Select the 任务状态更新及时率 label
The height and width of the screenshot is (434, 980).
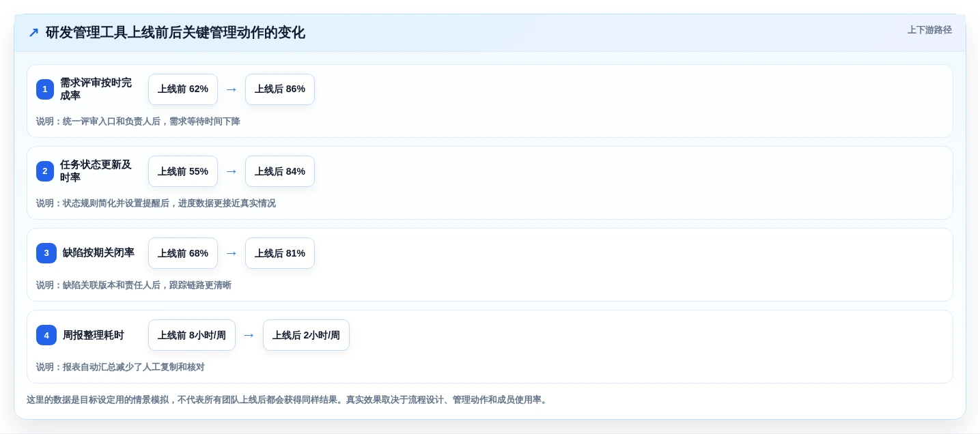[x=96, y=171]
